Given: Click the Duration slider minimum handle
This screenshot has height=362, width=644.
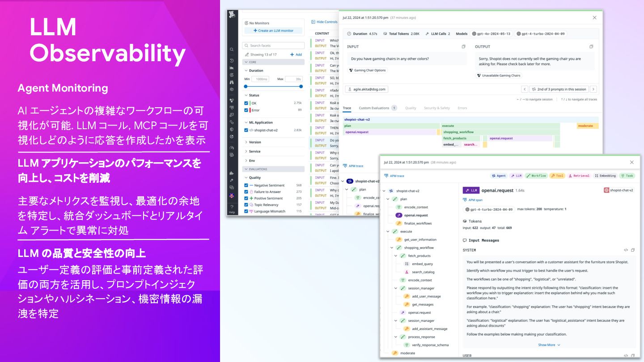Looking at the screenshot, I should tap(246, 86).
